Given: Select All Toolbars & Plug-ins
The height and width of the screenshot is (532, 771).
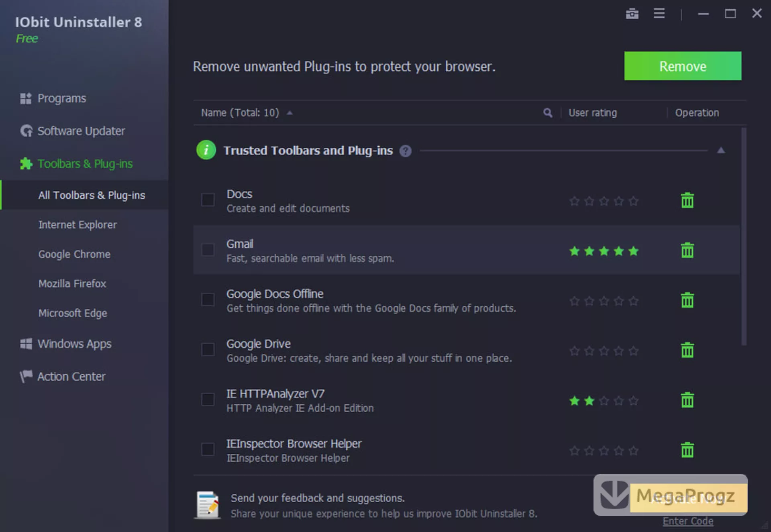Looking at the screenshot, I should (x=85, y=195).
